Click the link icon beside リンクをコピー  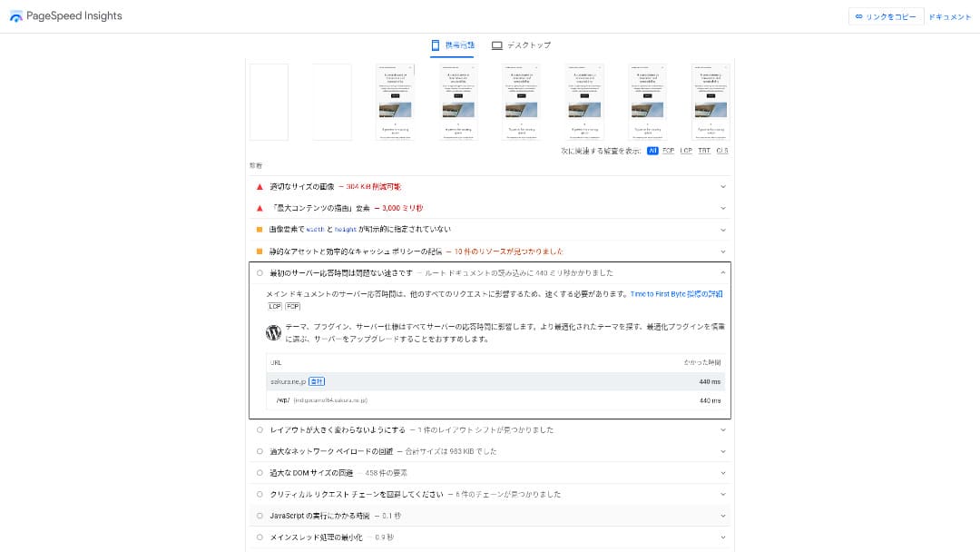point(858,16)
